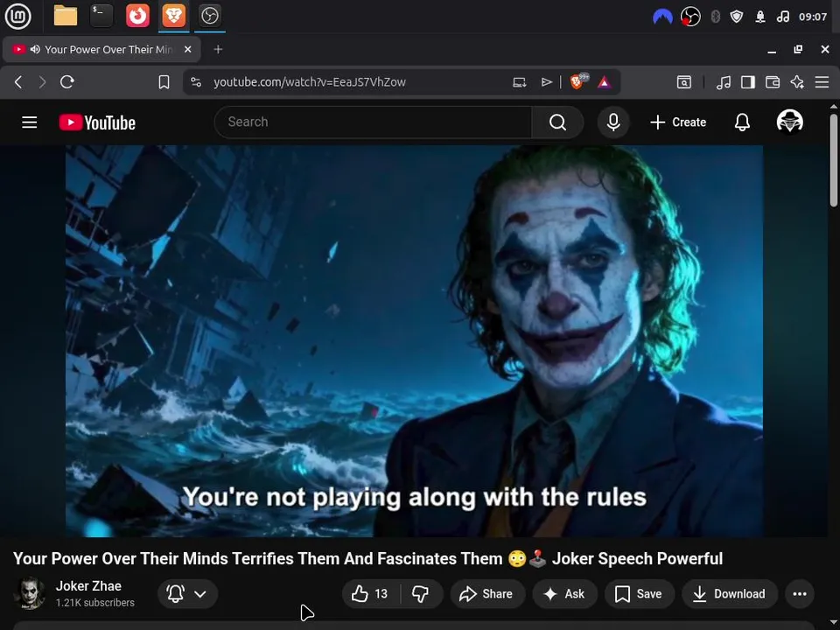The width and height of the screenshot is (840, 630).
Task: Open the OBS recording tray indicator
Action: coord(690,17)
